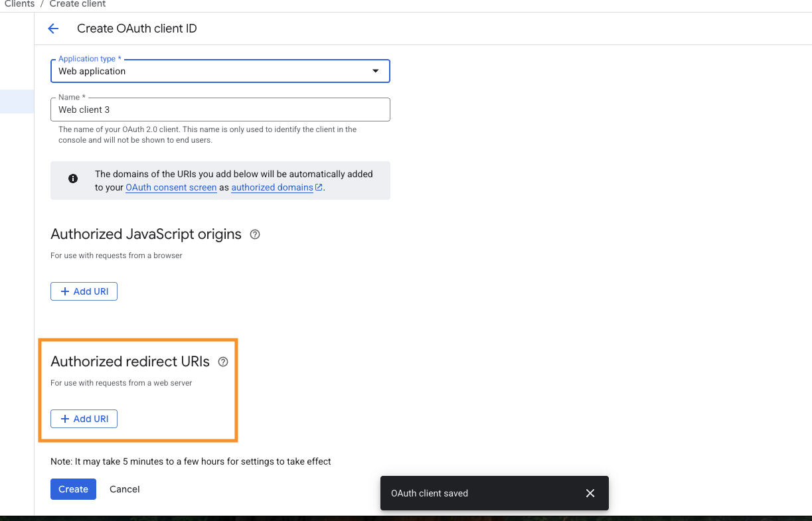The width and height of the screenshot is (812, 521).
Task: Click the Create client breadcrumb text
Action: pos(78,4)
